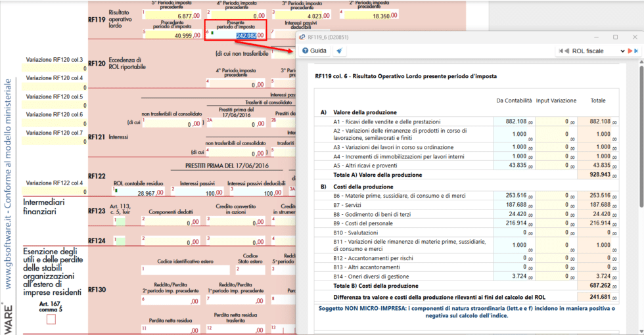The height and width of the screenshot is (335, 644).
Task: Edit B6 Materie prime Input Variazione cell
Action: (556, 196)
